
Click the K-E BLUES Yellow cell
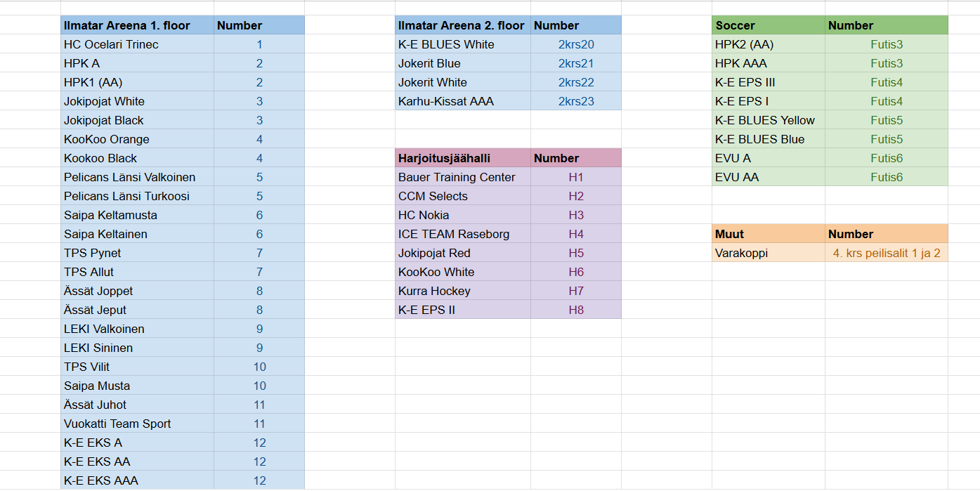pos(765,120)
